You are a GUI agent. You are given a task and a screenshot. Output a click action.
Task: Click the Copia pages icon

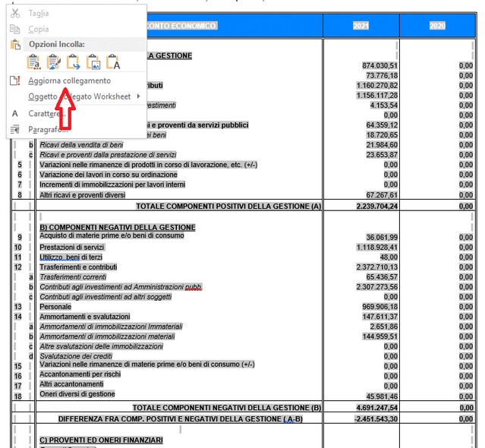(15, 29)
